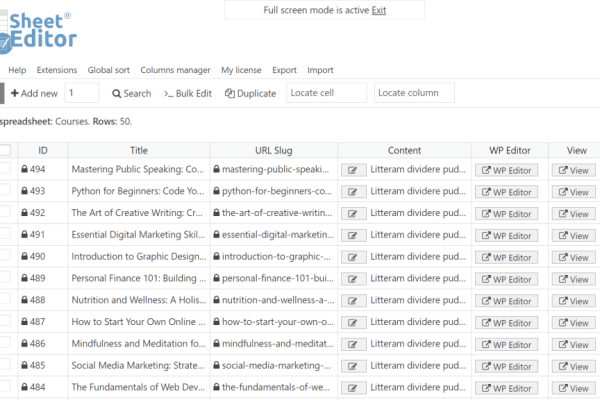Sort by Title column header
600x400 pixels.
(x=139, y=150)
